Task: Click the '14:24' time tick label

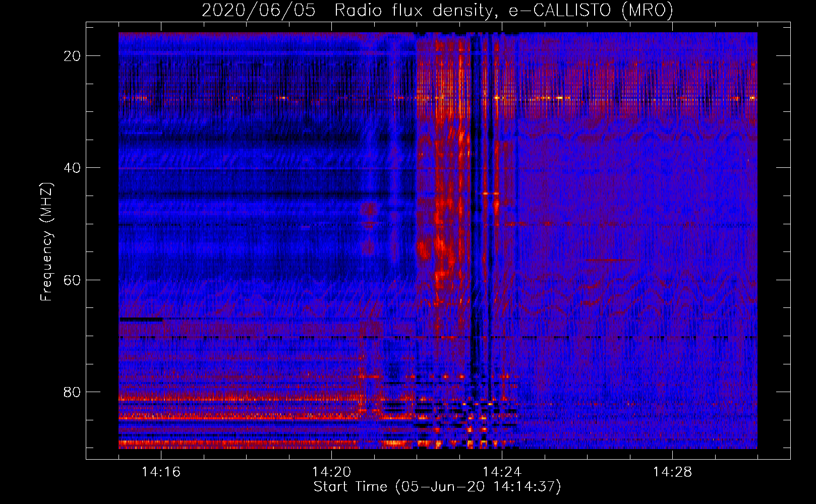Action: (502, 472)
